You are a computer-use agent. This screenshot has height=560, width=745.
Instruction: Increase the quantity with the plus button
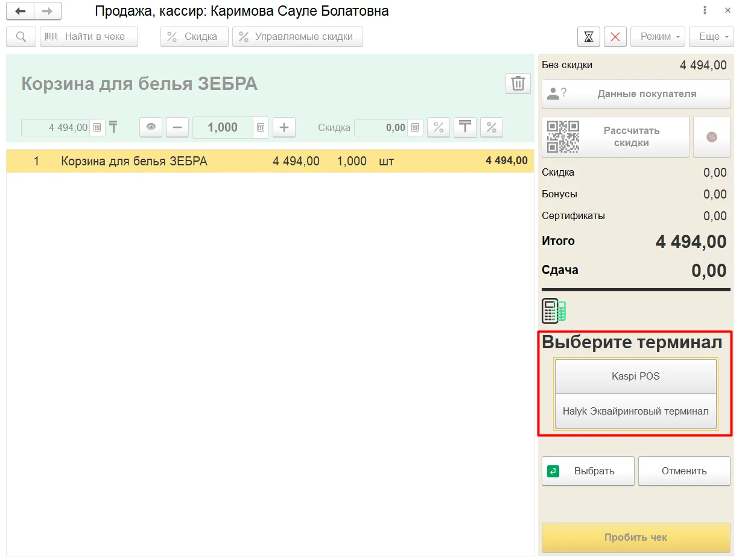pos(284,127)
